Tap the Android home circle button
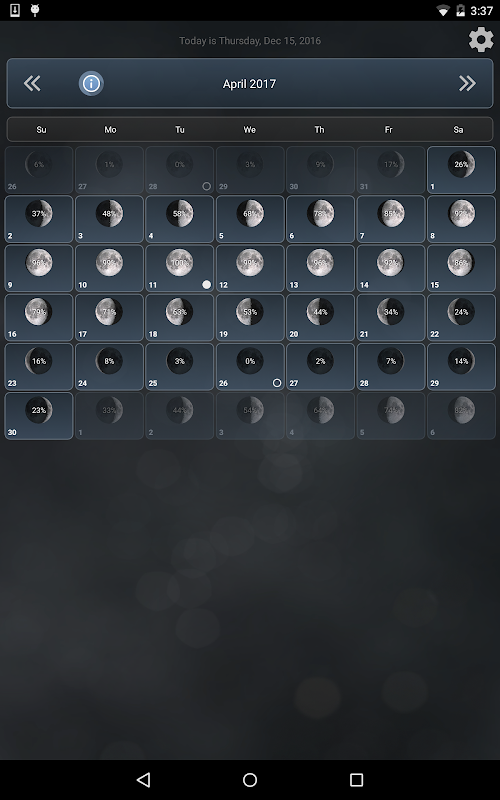The width and height of the screenshot is (500, 800). tap(250, 779)
